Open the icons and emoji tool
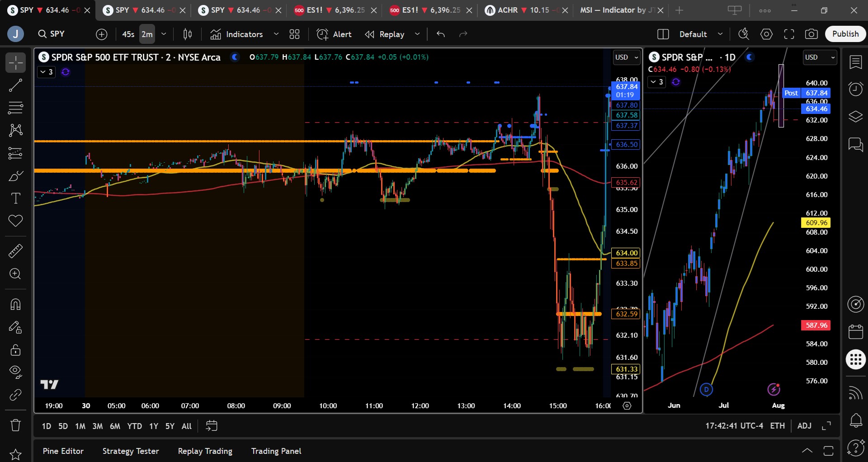Image resolution: width=868 pixels, height=462 pixels. 15,221
